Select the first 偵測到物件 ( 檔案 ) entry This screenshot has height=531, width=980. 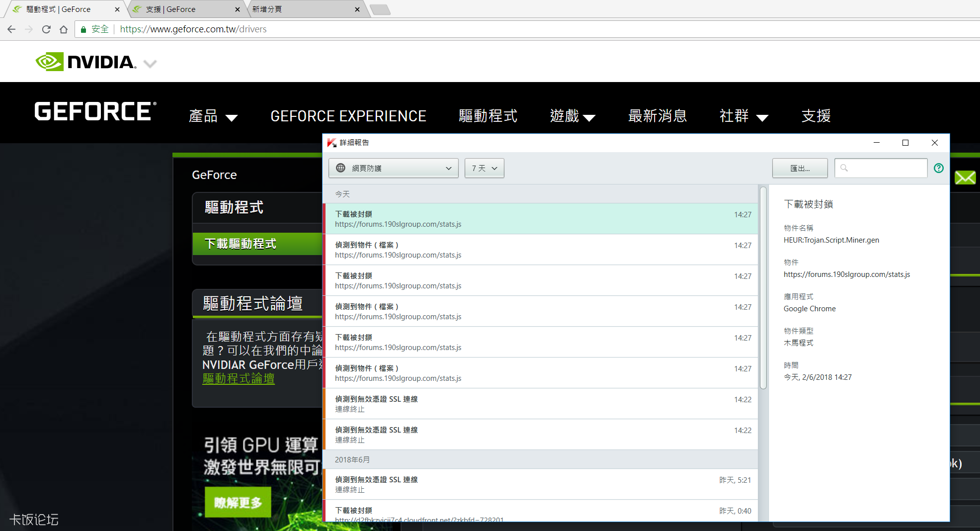click(x=541, y=250)
